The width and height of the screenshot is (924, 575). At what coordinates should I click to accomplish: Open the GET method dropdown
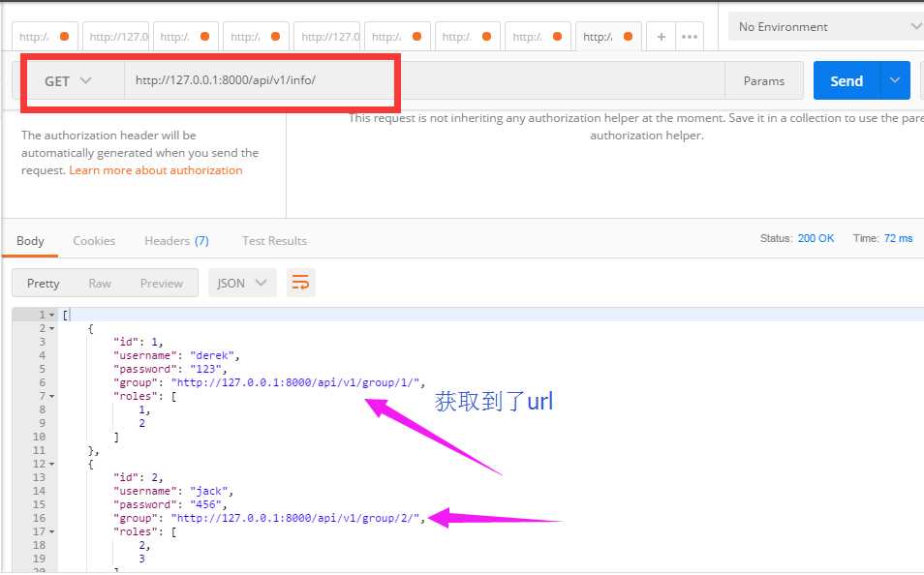(69, 80)
